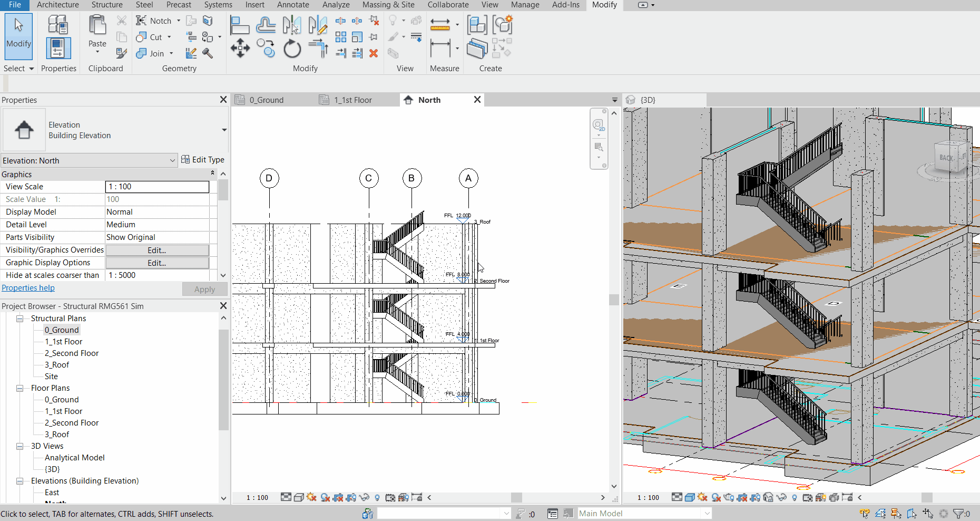Image resolution: width=980 pixels, height=521 pixels.
Task: Select the Rotate tool
Action: click(x=292, y=49)
